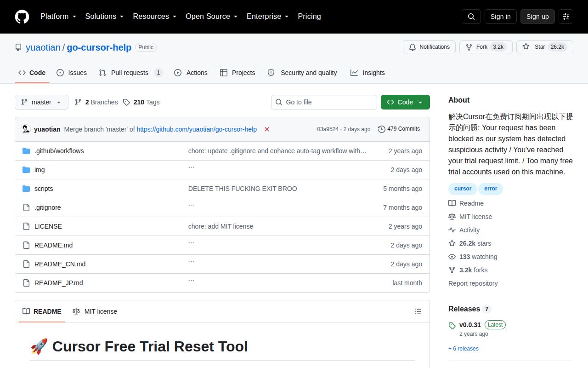Open the 'chore: add MIT license' commit message
The height and width of the screenshot is (368, 588).
point(220,226)
